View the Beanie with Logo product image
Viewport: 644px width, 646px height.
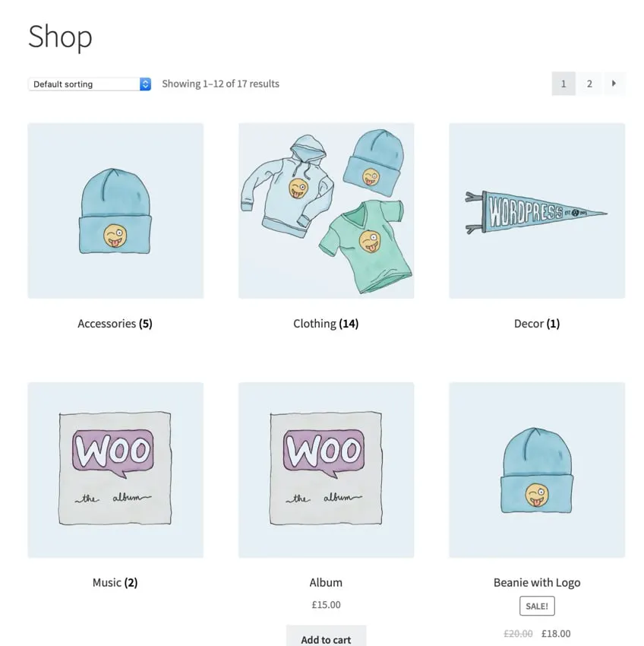(x=537, y=470)
